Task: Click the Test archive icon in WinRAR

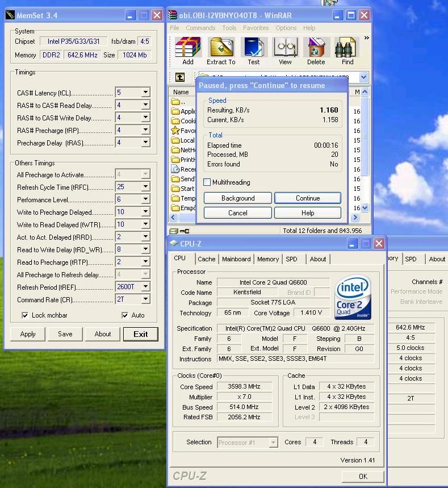Action: point(254,47)
